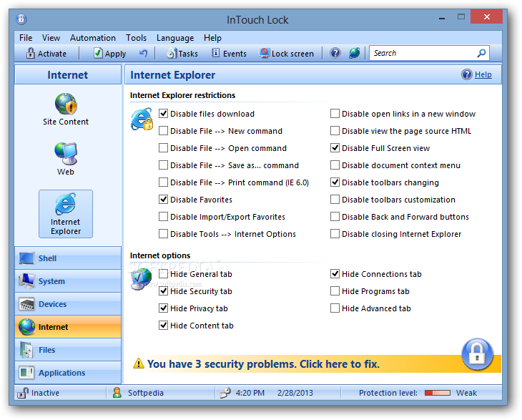Click the Internet category globe icon

click(x=26, y=327)
